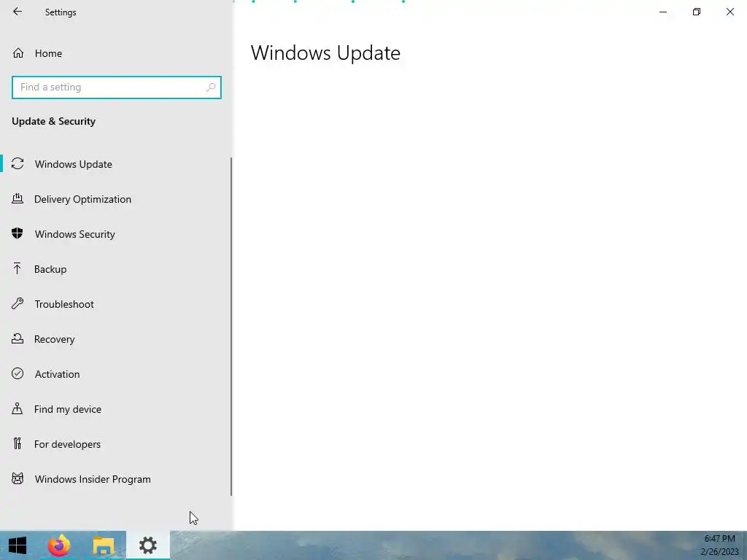View Activation status page
The height and width of the screenshot is (560, 747).
pos(115,374)
